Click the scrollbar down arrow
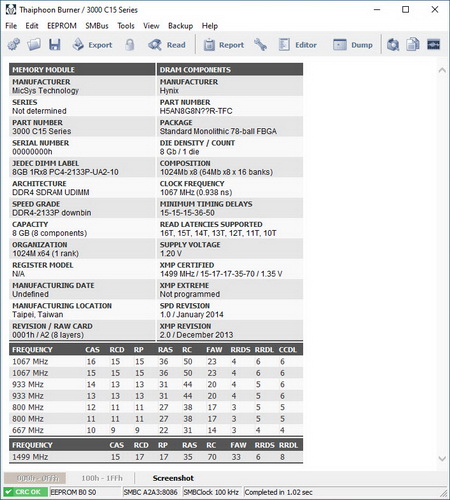The image size is (450, 500). click(x=442, y=459)
